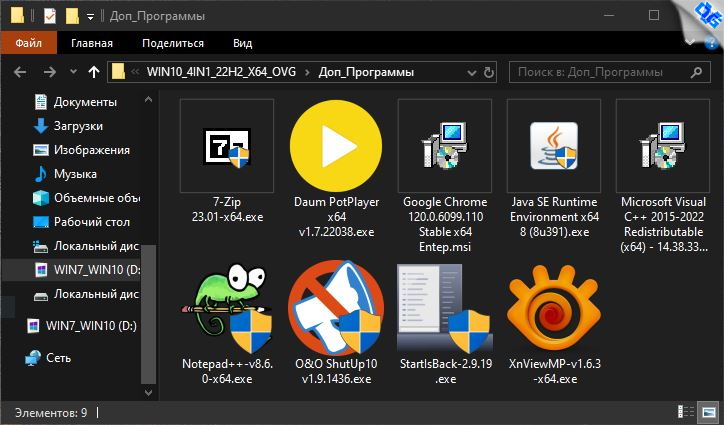724x425 pixels.
Task: Click navigation pane scroll up arrow
Action: [148, 99]
